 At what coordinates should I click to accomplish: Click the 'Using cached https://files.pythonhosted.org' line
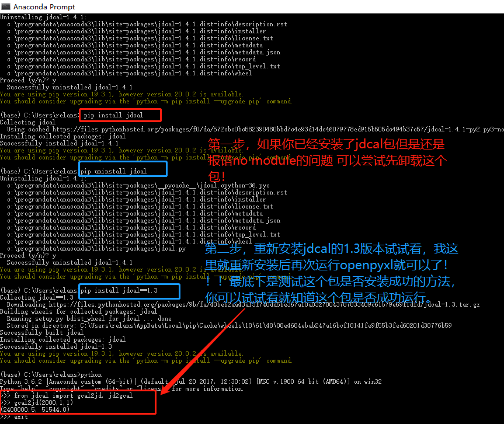tap(255, 129)
